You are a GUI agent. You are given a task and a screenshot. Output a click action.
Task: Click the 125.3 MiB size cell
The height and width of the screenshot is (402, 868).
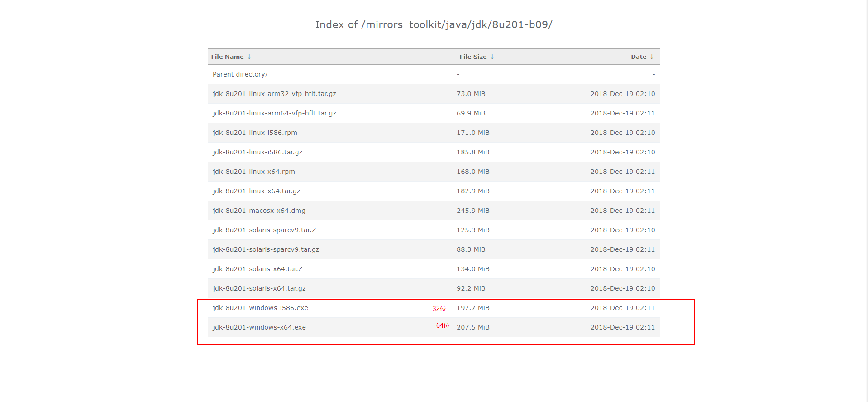tap(473, 230)
